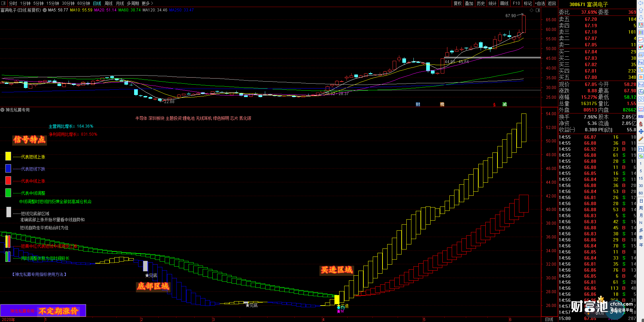Image resolution: width=644 pixels, height=322 pixels.
Task: Click the 统计 statistics button
Action: pos(492,3)
